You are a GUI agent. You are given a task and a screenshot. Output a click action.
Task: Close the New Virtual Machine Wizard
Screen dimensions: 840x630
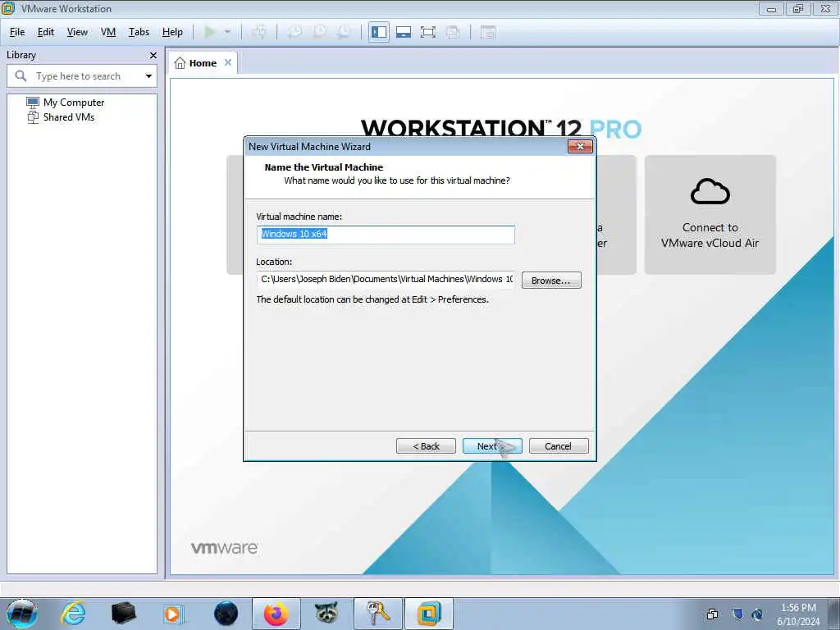click(x=580, y=146)
